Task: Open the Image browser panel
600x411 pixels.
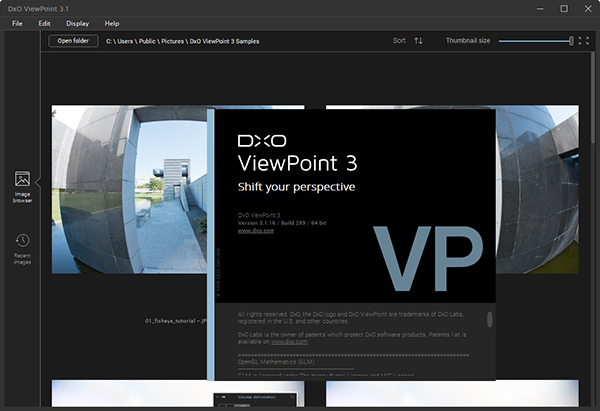Action: click(22, 187)
